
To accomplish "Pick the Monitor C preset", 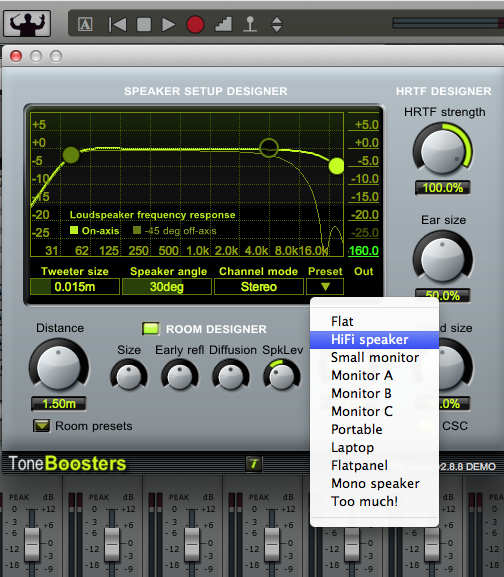I will 375,411.
